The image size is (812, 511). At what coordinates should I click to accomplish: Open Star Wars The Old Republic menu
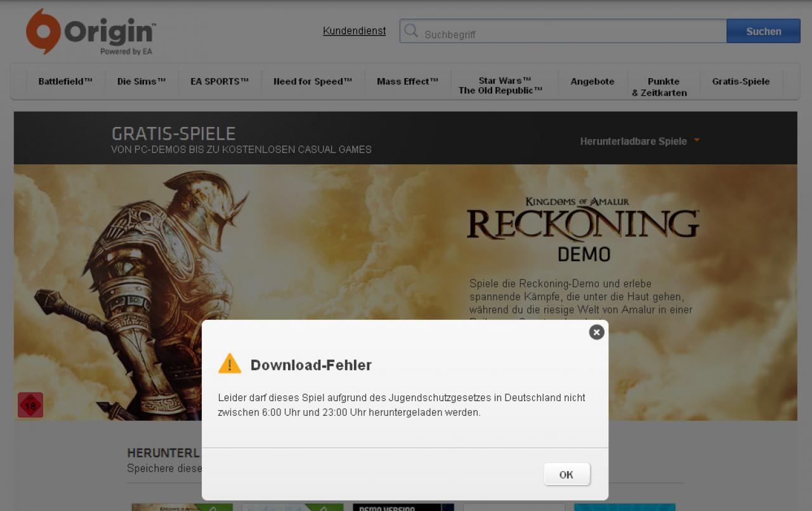pos(501,86)
